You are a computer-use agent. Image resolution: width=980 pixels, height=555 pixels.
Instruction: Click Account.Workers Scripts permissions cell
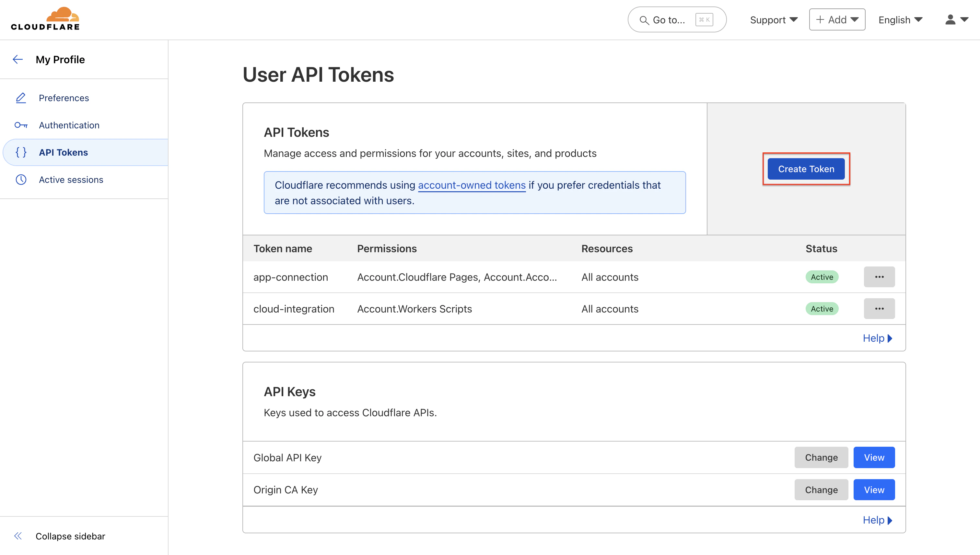tap(414, 309)
